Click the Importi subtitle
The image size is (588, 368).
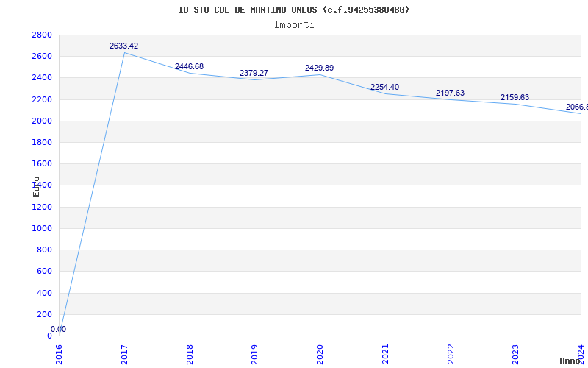click(x=294, y=25)
